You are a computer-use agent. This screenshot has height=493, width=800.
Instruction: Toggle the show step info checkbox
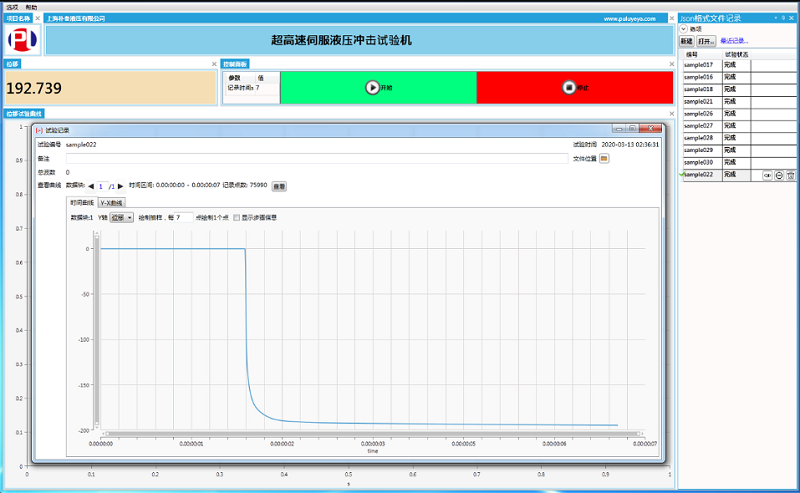click(x=236, y=217)
